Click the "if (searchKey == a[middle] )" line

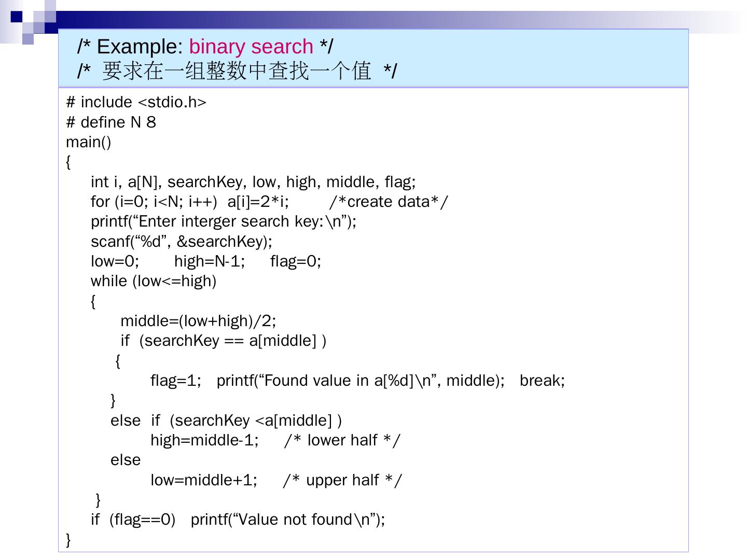pyautogui.click(x=224, y=341)
